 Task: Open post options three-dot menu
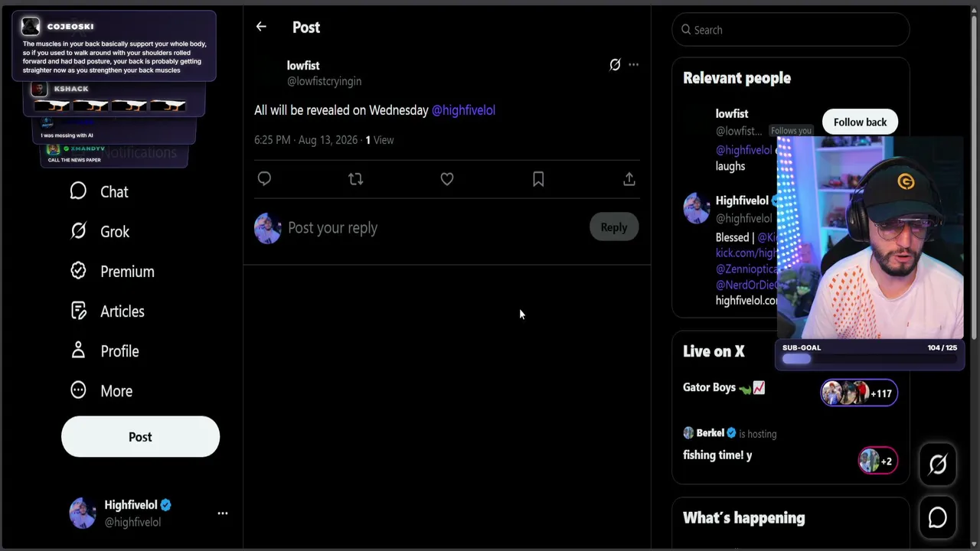pos(633,65)
